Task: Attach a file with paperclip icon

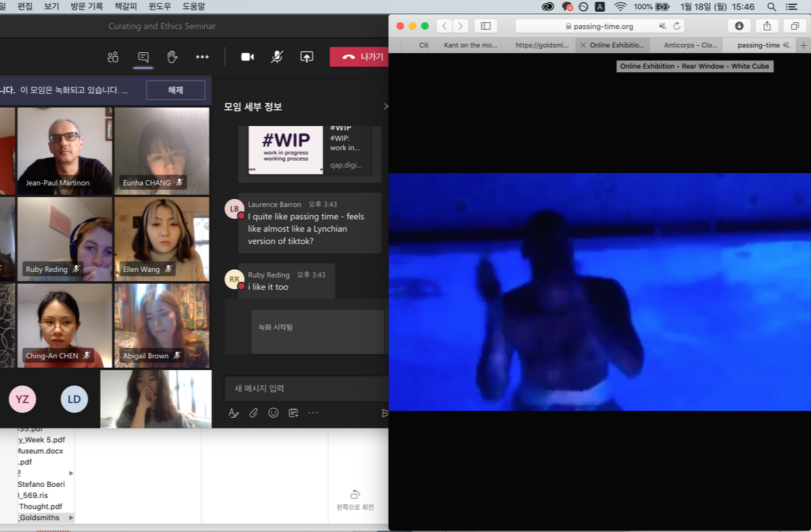Action: pos(253,412)
